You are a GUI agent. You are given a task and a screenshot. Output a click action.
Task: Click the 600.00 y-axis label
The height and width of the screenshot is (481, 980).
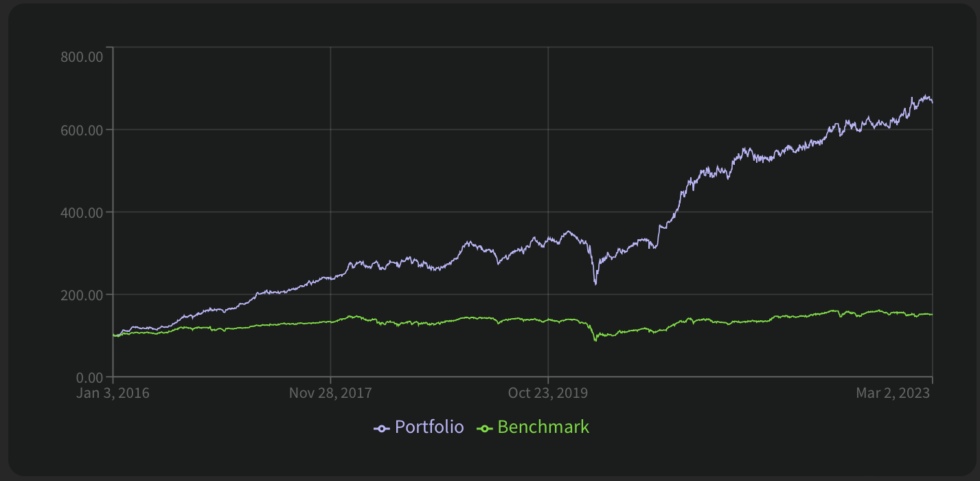pyautogui.click(x=82, y=130)
